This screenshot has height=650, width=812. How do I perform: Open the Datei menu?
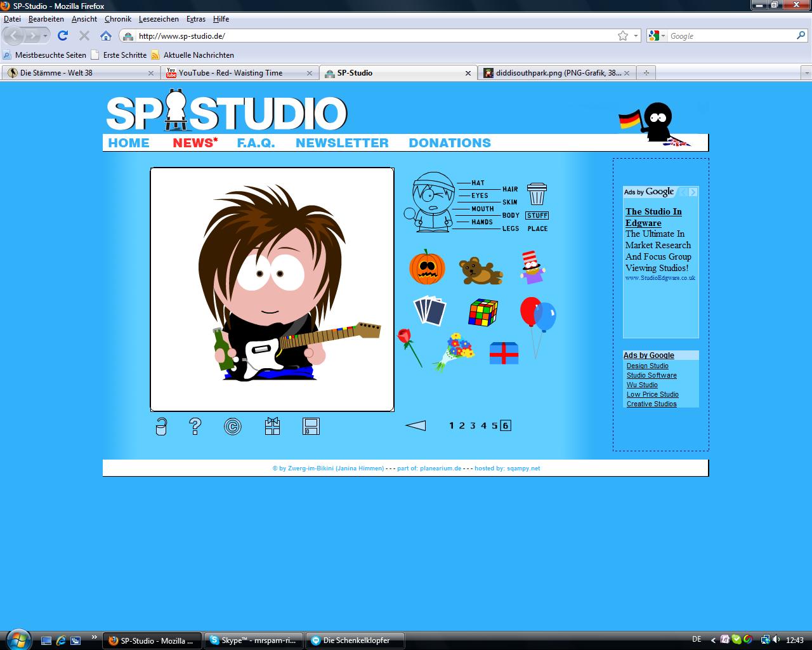(12, 19)
